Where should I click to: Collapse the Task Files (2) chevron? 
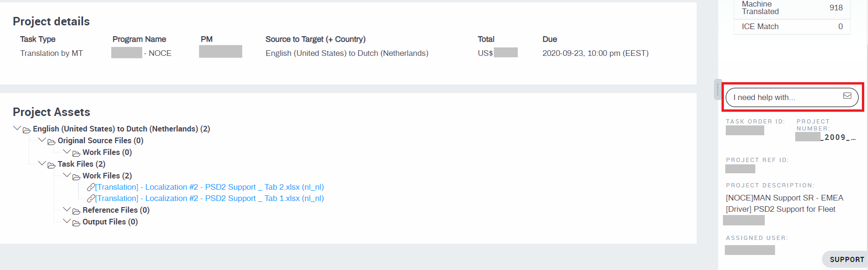[x=42, y=163]
